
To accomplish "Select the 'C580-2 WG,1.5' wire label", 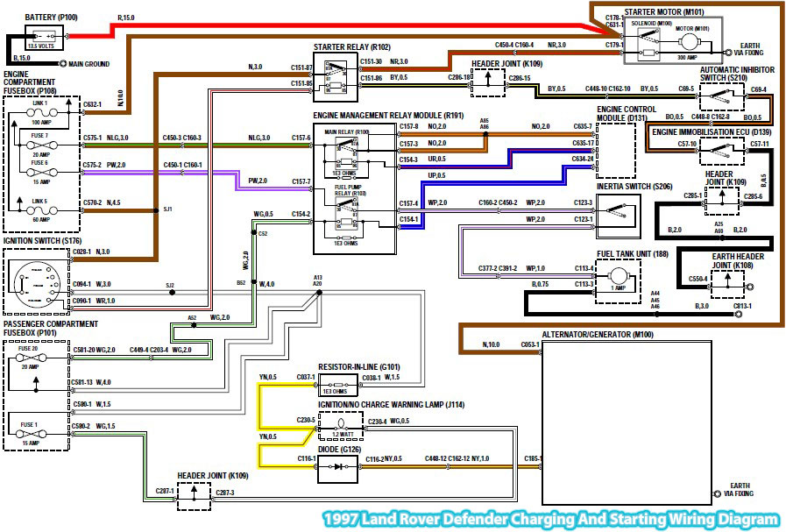I will [x=93, y=426].
